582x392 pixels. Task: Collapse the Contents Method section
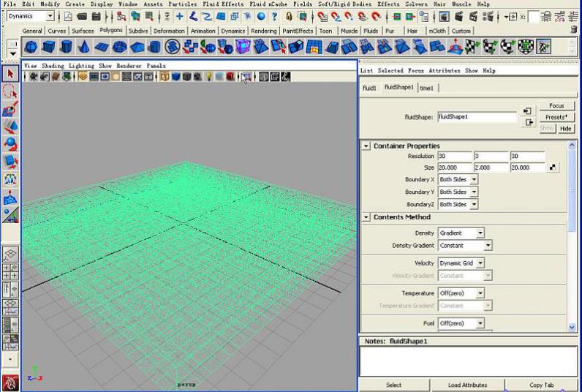pos(366,217)
